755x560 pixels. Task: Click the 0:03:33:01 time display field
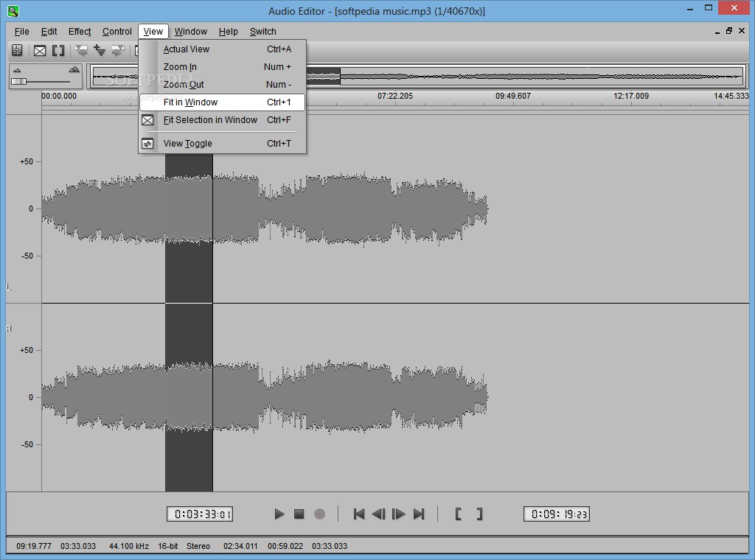200,514
